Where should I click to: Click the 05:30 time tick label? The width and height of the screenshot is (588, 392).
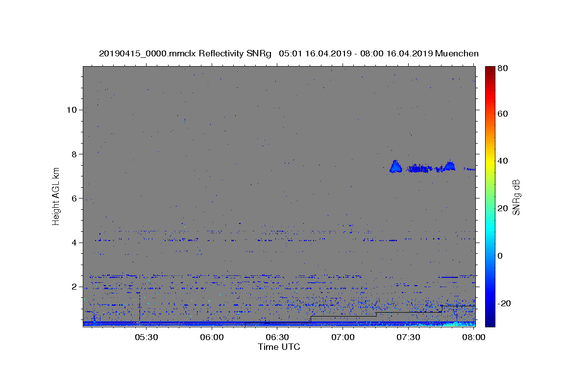[x=147, y=338]
